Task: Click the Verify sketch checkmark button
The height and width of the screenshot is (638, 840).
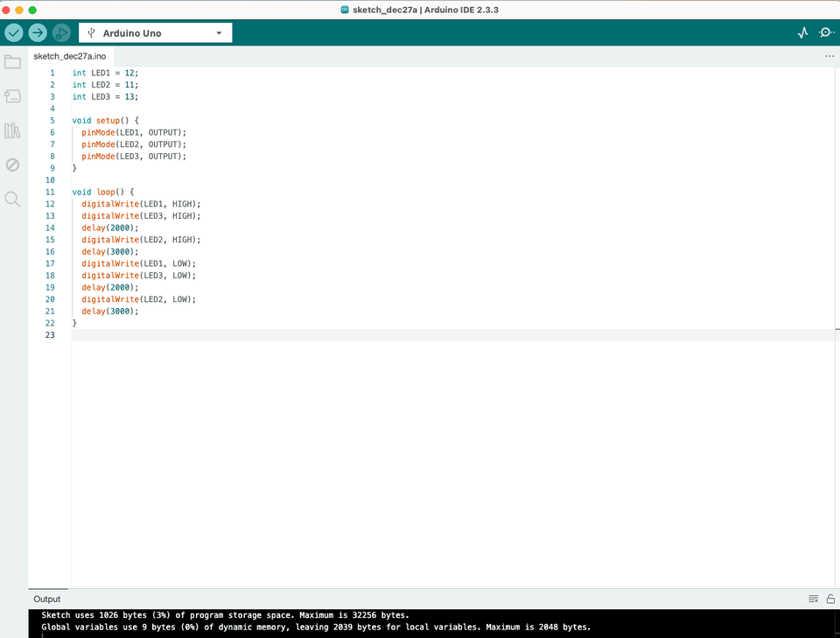Action: click(x=14, y=32)
